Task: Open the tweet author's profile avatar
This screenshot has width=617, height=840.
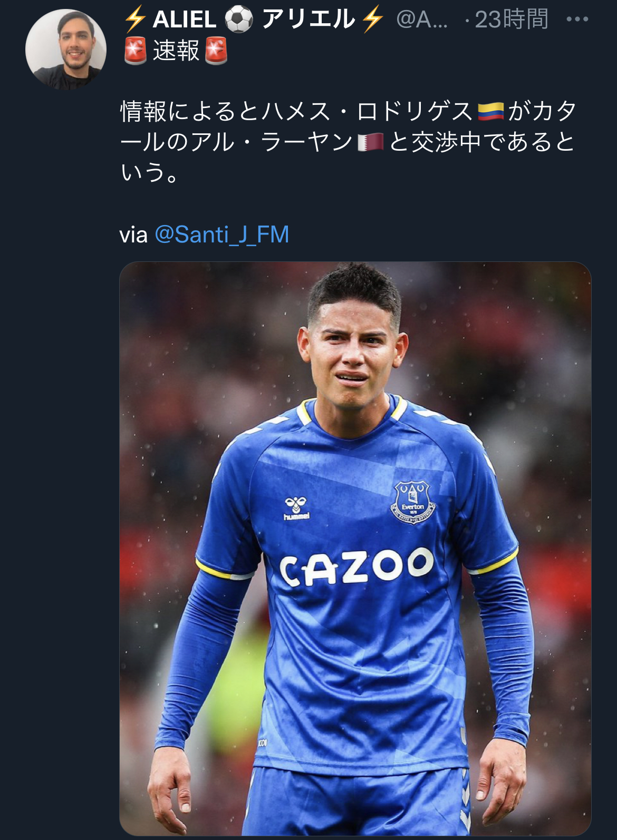Action: (x=66, y=49)
